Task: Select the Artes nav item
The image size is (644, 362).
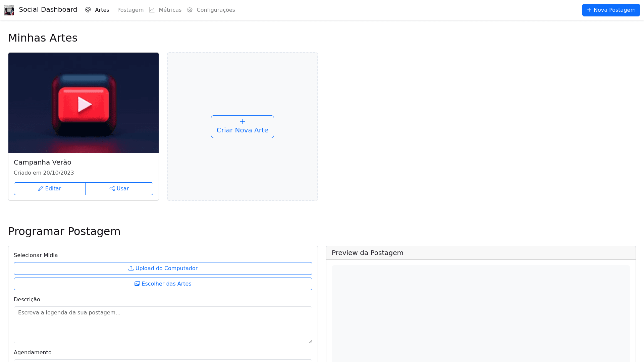Action: pos(102,10)
